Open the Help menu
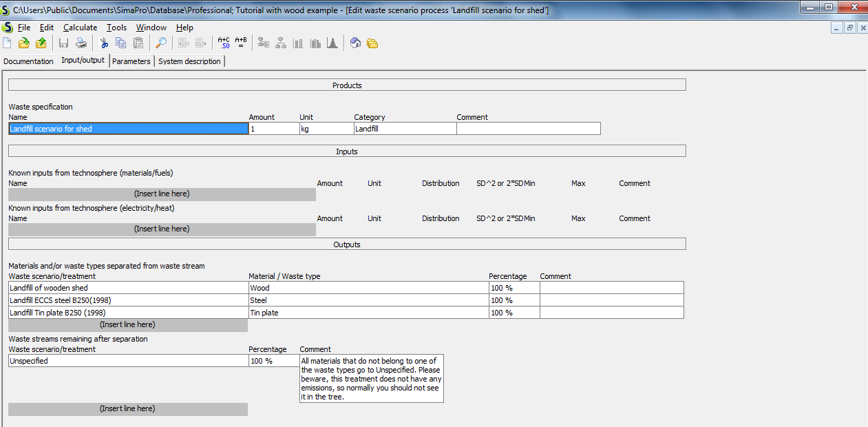 coord(184,28)
